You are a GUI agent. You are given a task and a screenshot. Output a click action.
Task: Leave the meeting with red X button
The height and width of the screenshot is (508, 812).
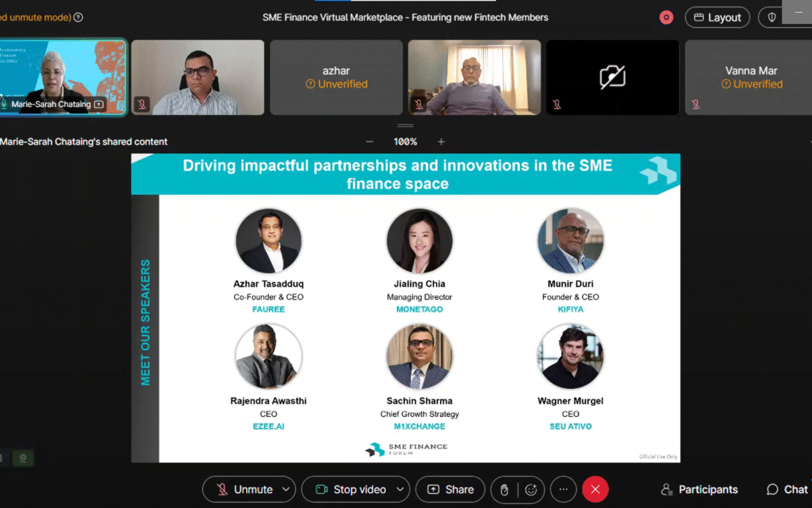(x=595, y=489)
